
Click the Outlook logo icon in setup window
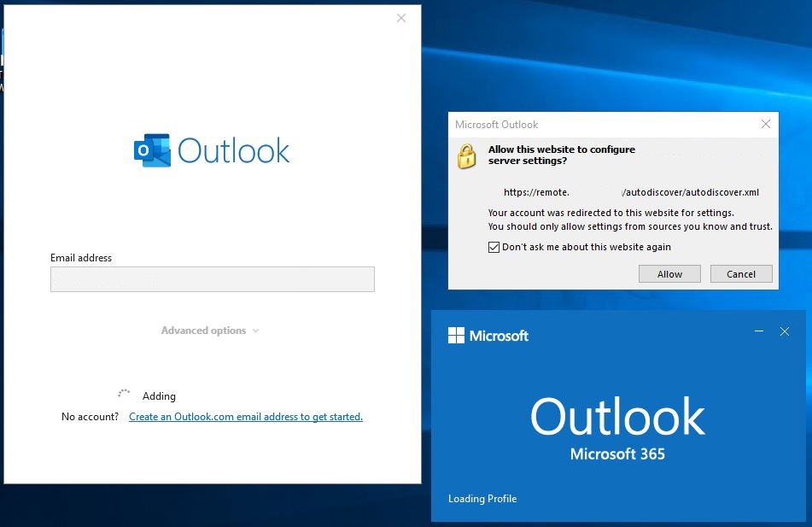pos(152,150)
